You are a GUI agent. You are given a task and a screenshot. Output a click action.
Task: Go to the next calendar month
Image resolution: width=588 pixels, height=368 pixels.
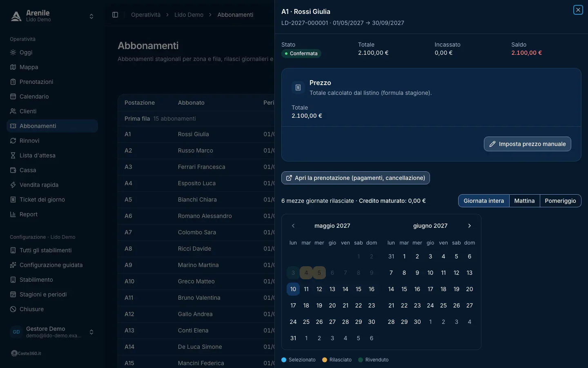(470, 226)
